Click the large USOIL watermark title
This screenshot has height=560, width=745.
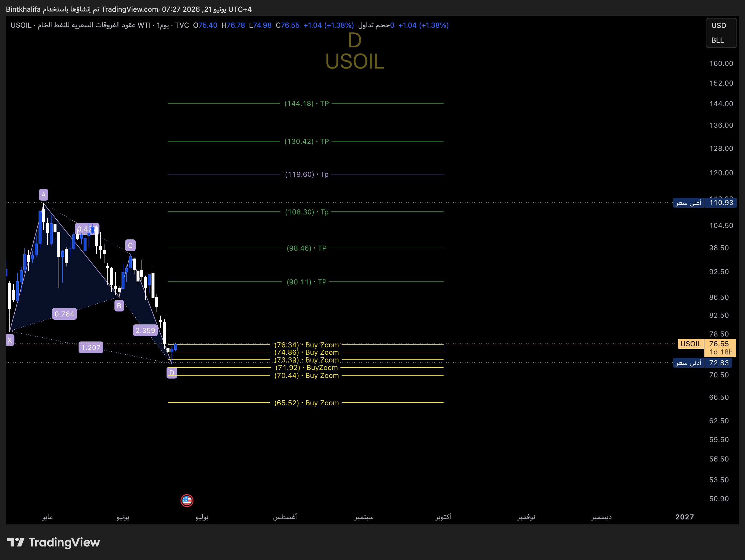click(x=355, y=61)
